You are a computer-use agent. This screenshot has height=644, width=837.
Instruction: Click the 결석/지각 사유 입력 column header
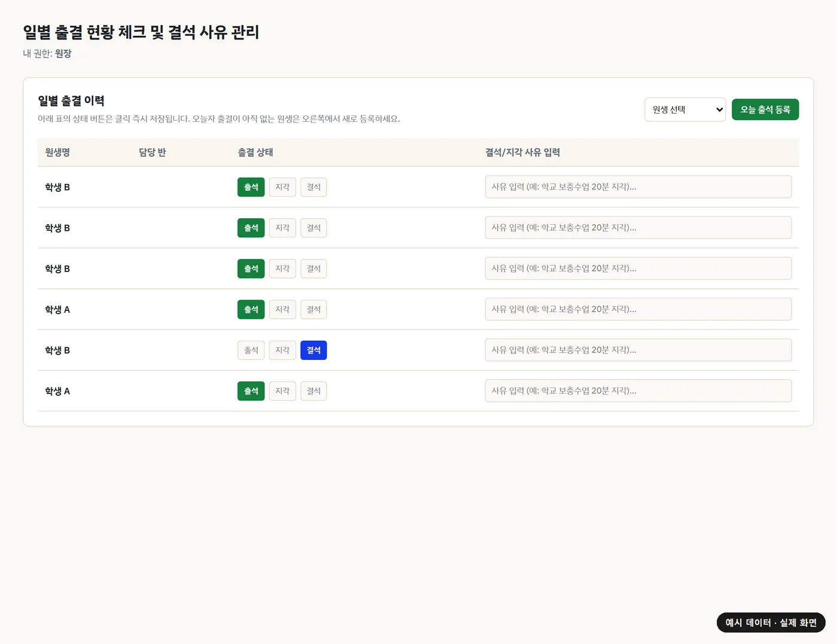coord(523,152)
